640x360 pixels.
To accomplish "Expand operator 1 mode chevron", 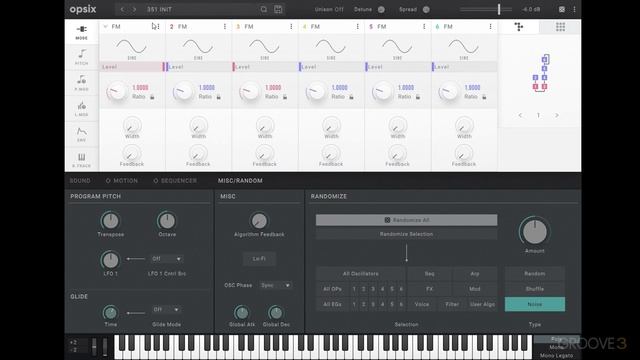I will tap(105, 27).
